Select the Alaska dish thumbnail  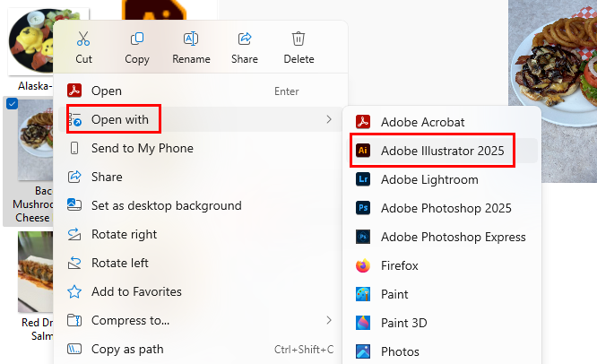(x=31, y=41)
